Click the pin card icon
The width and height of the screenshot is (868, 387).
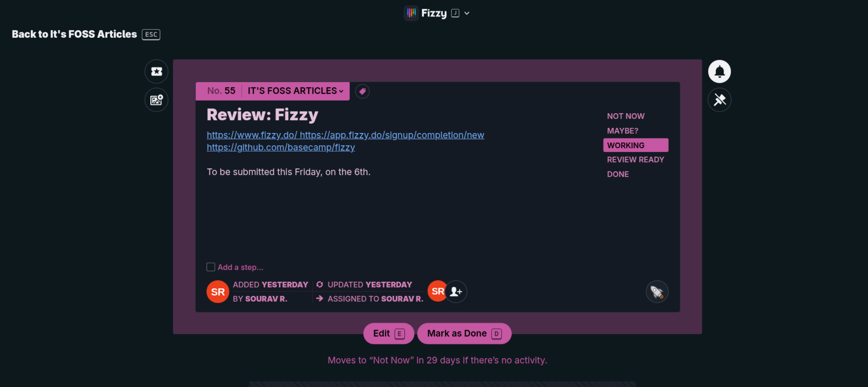719,100
